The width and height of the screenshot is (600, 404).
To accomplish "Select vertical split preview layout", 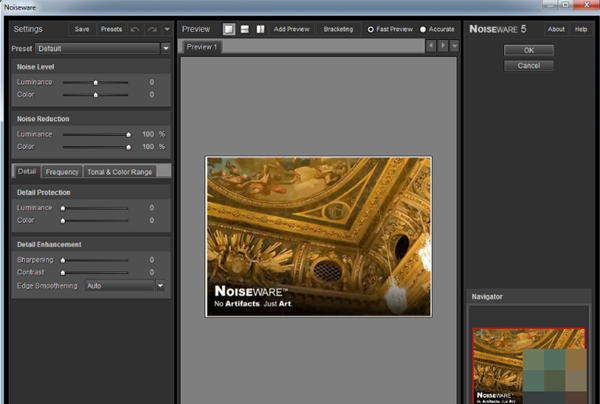I will 260,29.
